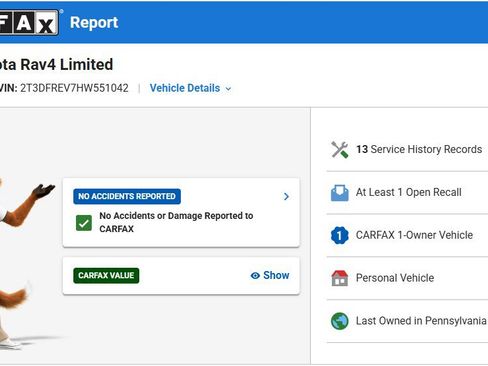
Task: Open At Least 1 Open Recall
Action: pyautogui.click(x=407, y=193)
